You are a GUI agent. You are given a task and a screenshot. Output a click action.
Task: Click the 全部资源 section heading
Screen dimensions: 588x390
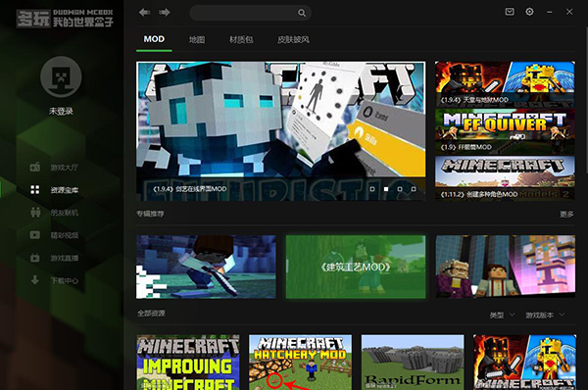(151, 314)
